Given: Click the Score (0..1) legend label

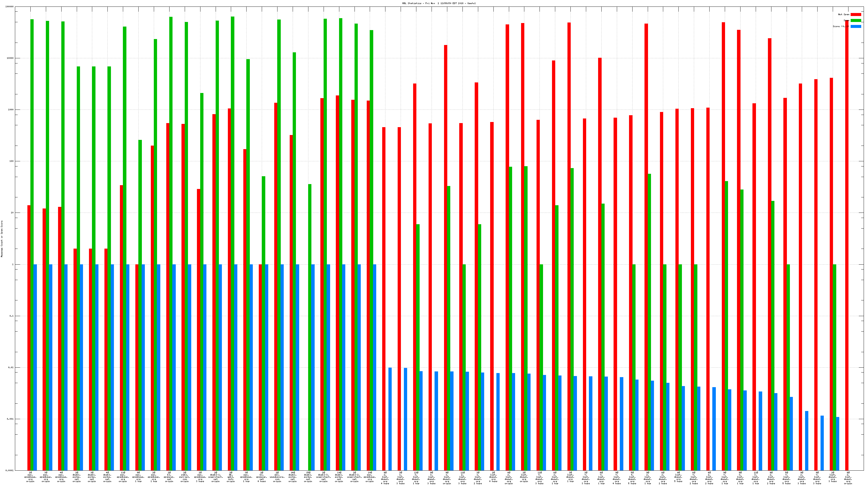Looking at the screenshot, I should pos(840,26).
